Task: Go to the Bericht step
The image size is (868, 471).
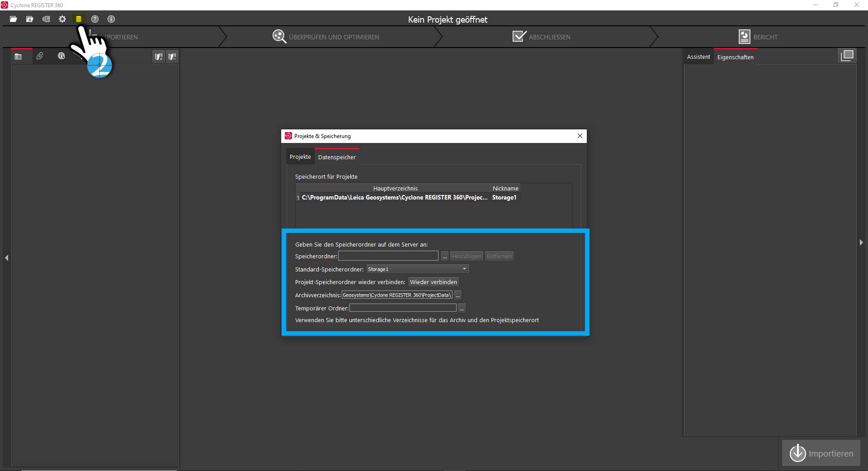Action: click(x=765, y=37)
